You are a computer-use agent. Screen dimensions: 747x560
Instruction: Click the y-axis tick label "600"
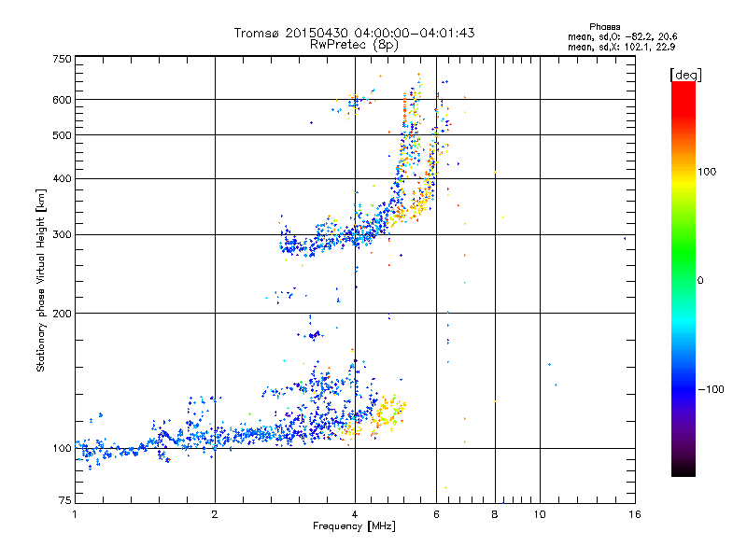tap(62, 100)
